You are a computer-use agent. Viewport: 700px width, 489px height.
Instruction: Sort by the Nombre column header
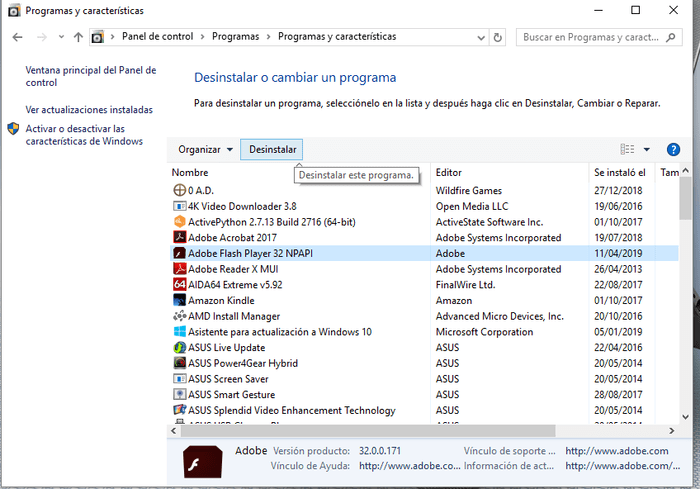pyautogui.click(x=190, y=172)
